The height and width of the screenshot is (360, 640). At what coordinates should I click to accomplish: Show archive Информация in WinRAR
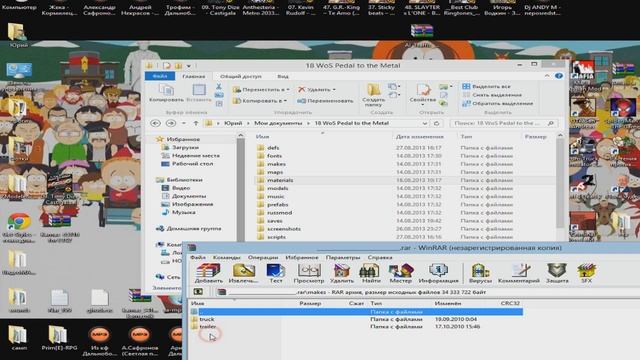tap(438, 273)
